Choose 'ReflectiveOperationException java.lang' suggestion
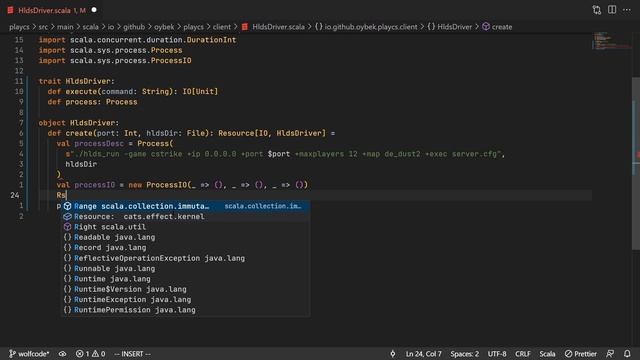640x360 pixels. pyautogui.click(x=186, y=258)
